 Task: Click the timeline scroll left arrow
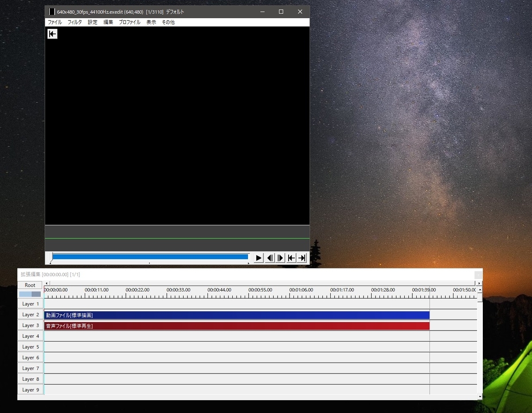(47, 283)
